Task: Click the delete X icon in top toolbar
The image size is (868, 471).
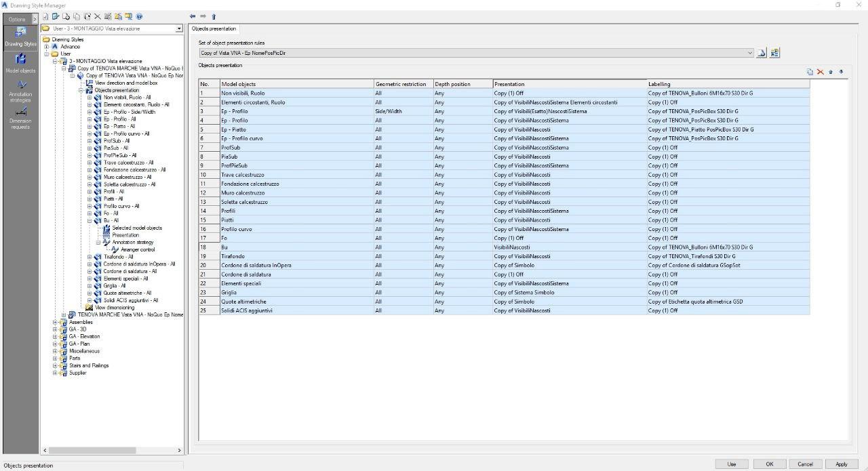Action: pos(97,16)
